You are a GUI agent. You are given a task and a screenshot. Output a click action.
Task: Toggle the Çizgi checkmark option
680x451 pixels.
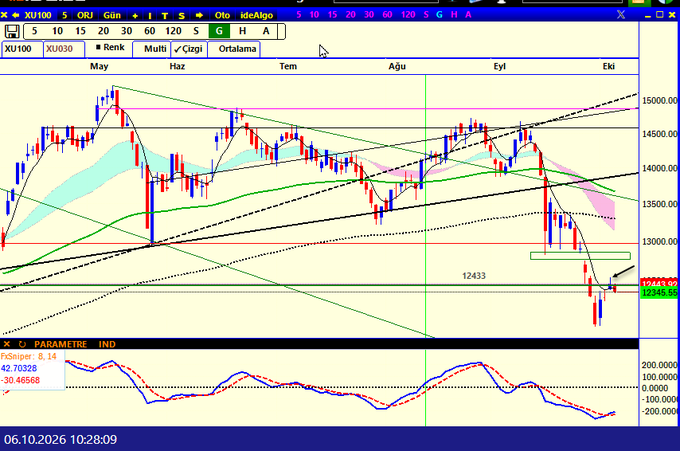[x=189, y=49]
